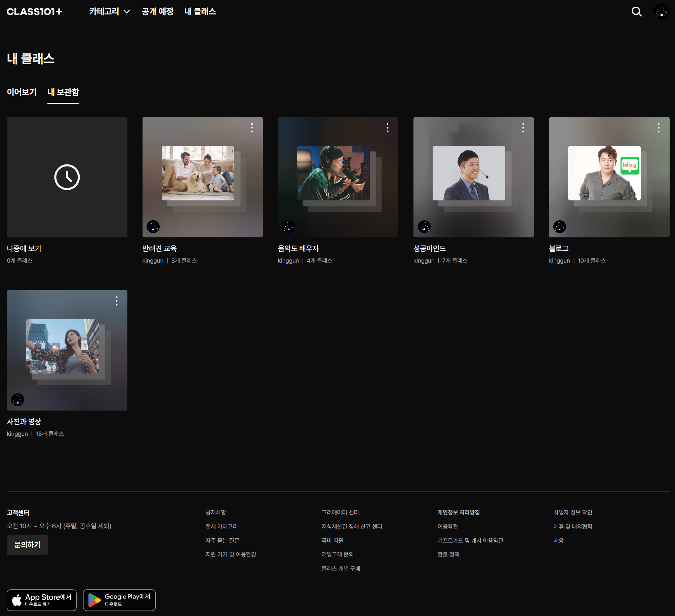
Task: Click the CLASS101+ logo
Action: coord(34,12)
